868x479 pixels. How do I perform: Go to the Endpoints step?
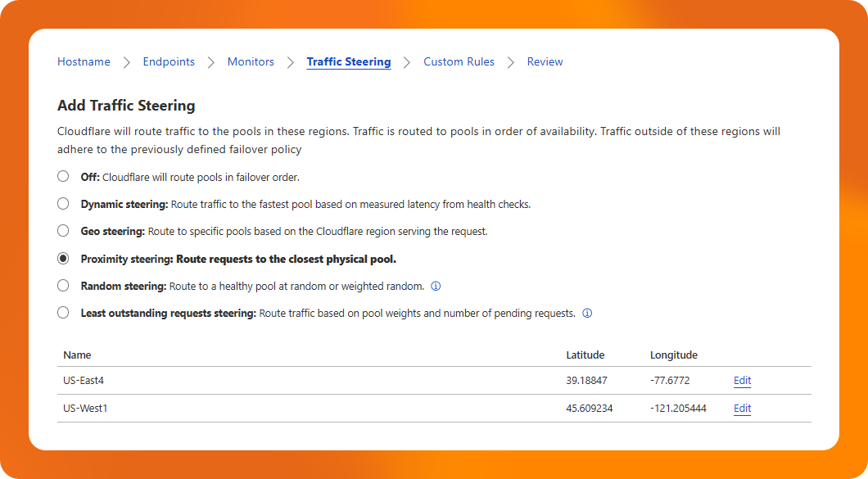point(169,62)
